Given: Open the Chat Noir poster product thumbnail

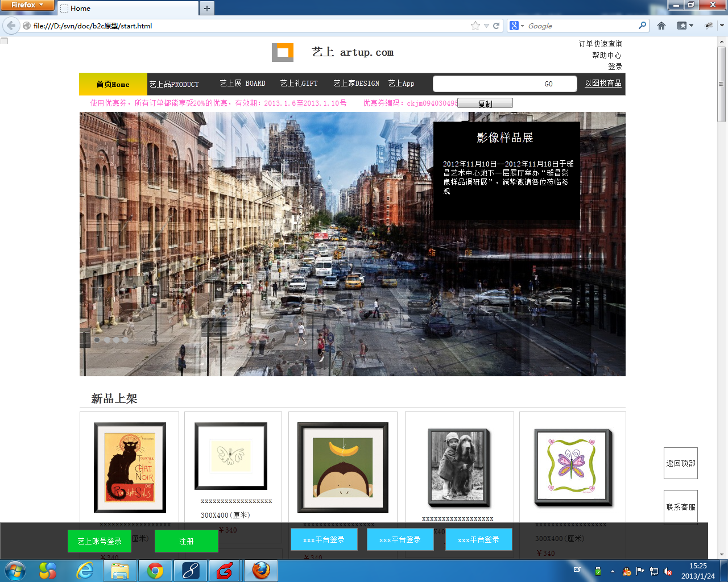Looking at the screenshot, I should [130, 468].
